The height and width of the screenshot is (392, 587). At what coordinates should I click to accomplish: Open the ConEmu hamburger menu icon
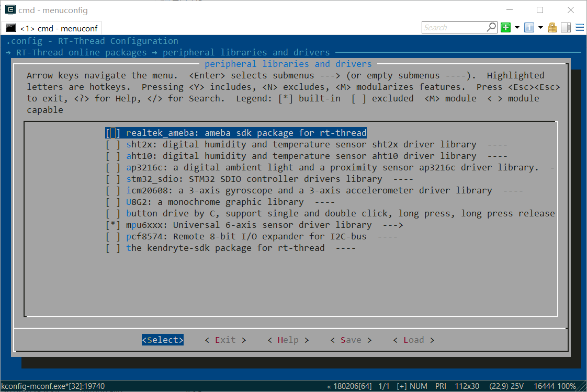(580, 27)
